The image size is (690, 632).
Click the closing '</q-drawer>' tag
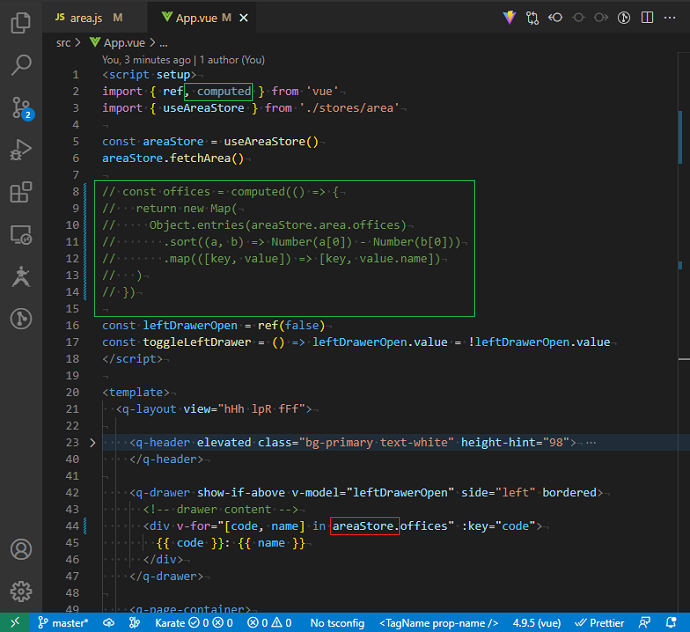[166, 576]
